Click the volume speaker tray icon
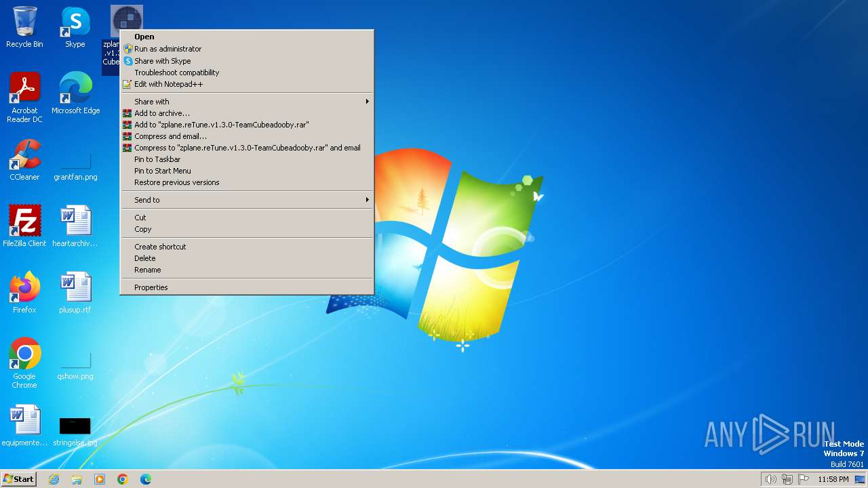 (770, 479)
